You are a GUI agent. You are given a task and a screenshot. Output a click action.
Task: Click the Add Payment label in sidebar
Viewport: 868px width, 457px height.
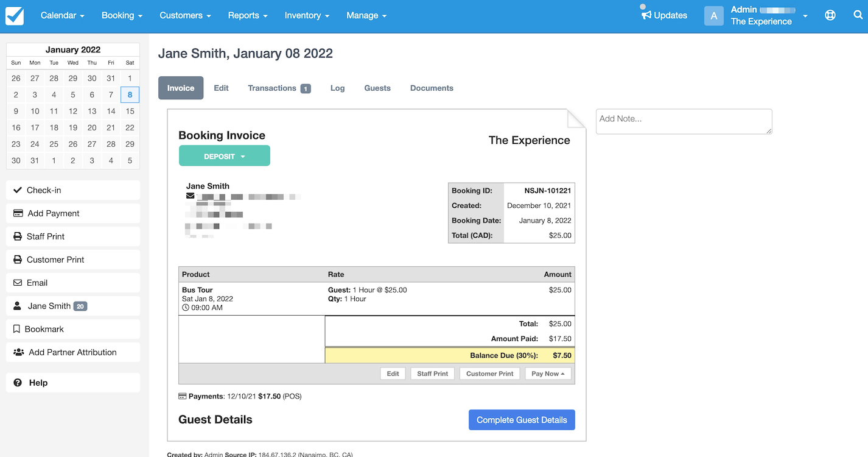[x=54, y=213]
